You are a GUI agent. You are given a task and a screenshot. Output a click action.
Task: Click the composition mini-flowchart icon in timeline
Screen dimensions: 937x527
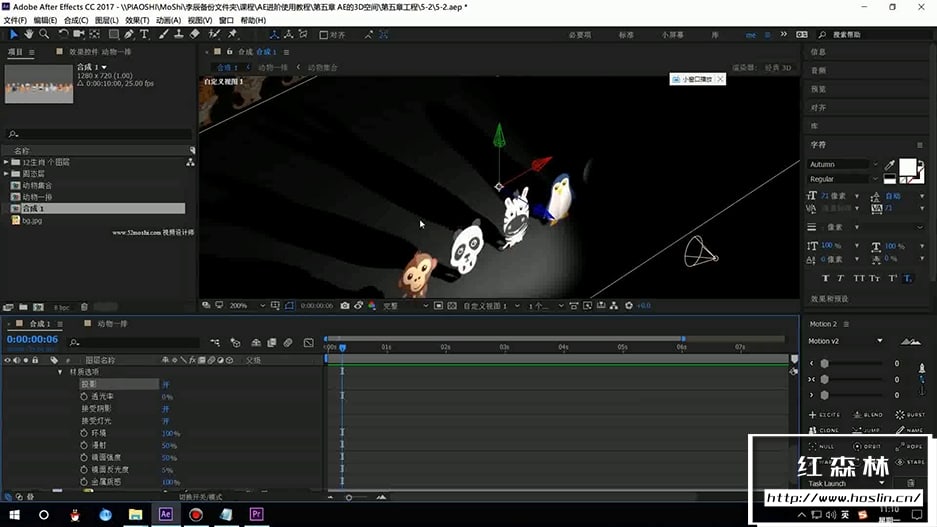(215, 342)
